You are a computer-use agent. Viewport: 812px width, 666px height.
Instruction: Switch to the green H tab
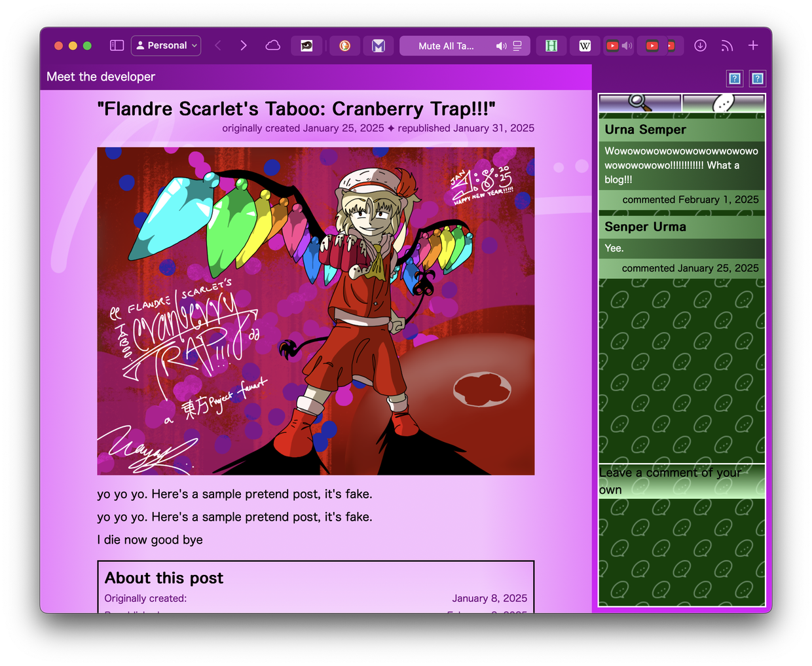[551, 45]
